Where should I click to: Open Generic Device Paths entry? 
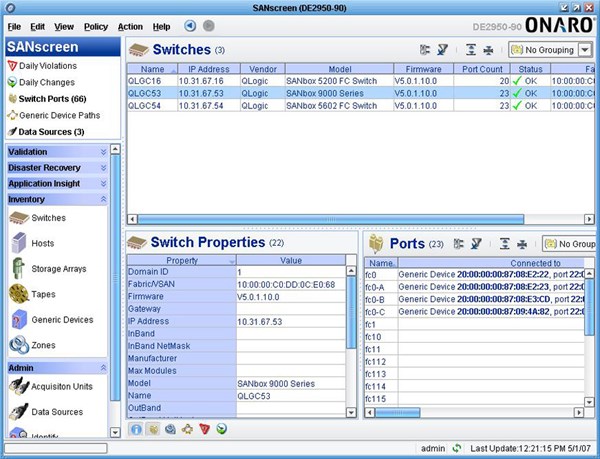(54, 115)
